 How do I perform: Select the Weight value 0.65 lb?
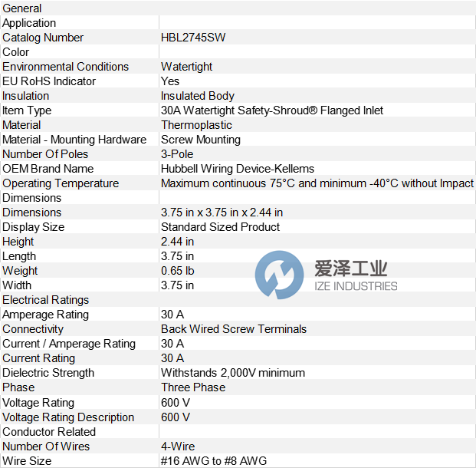tap(177, 271)
